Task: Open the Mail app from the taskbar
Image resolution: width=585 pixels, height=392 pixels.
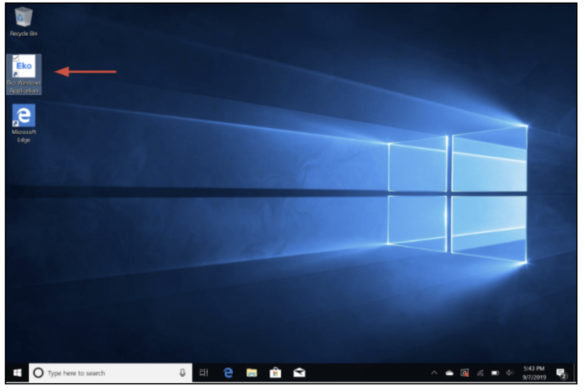Action: [x=299, y=373]
